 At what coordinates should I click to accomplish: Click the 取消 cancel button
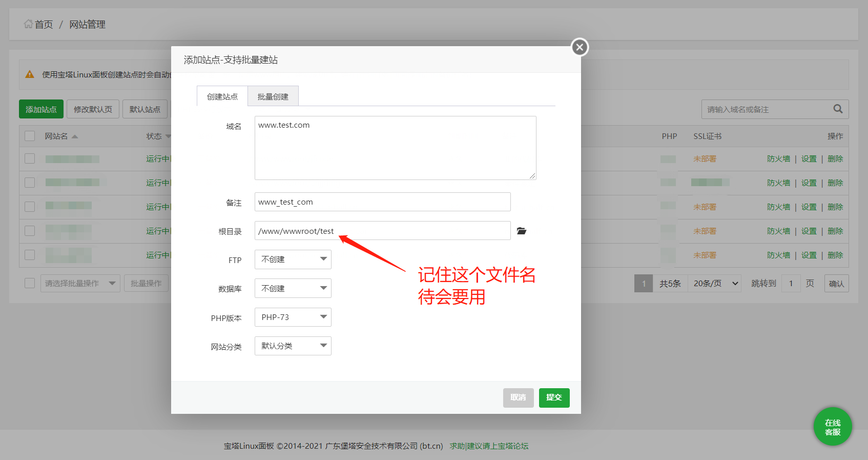click(x=518, y=397)
